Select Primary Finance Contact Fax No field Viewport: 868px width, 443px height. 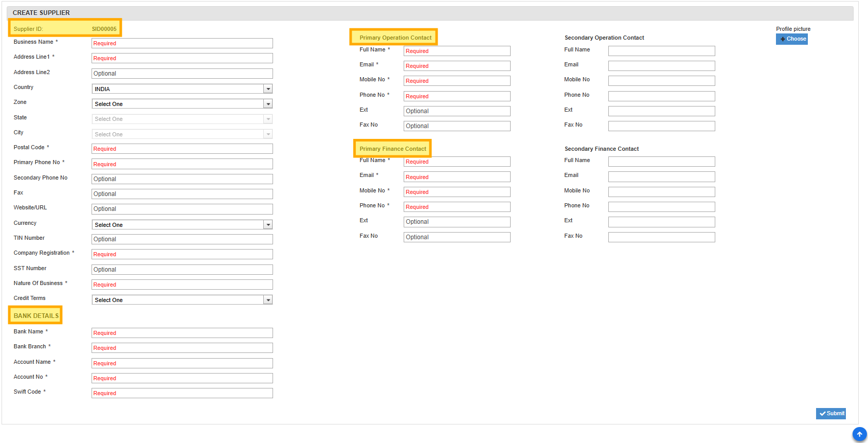[457, 237]
